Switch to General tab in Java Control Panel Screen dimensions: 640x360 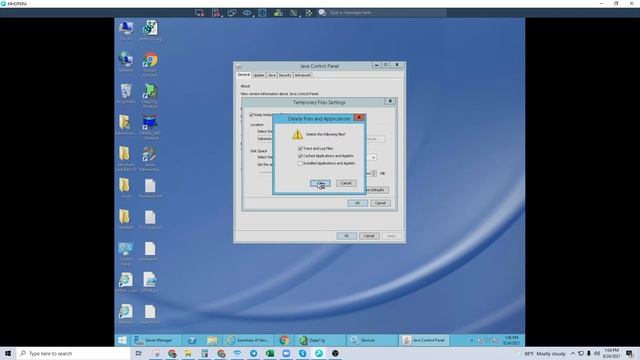[244, 75]
